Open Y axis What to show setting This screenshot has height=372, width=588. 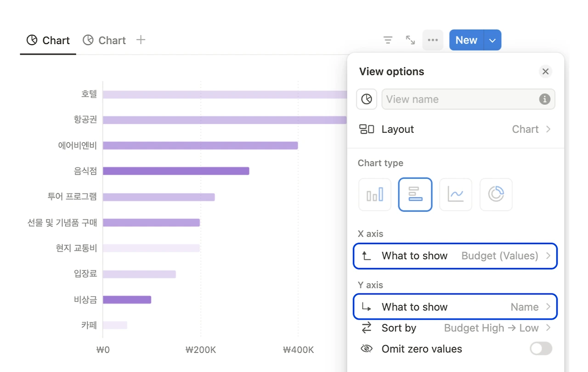[x=455, y=307]
